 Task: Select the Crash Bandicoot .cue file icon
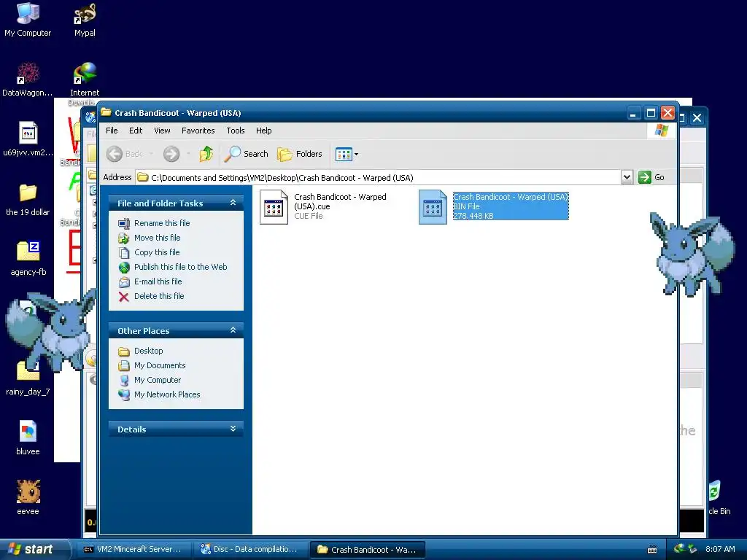pyautogui.click(x=274, y=207)
